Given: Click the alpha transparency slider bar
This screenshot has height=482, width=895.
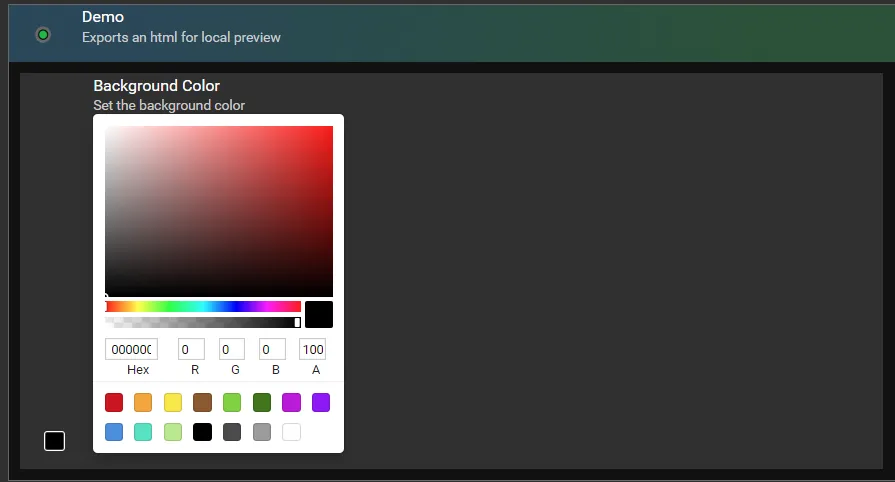Looking at the screenshot, I should point(203,322).
